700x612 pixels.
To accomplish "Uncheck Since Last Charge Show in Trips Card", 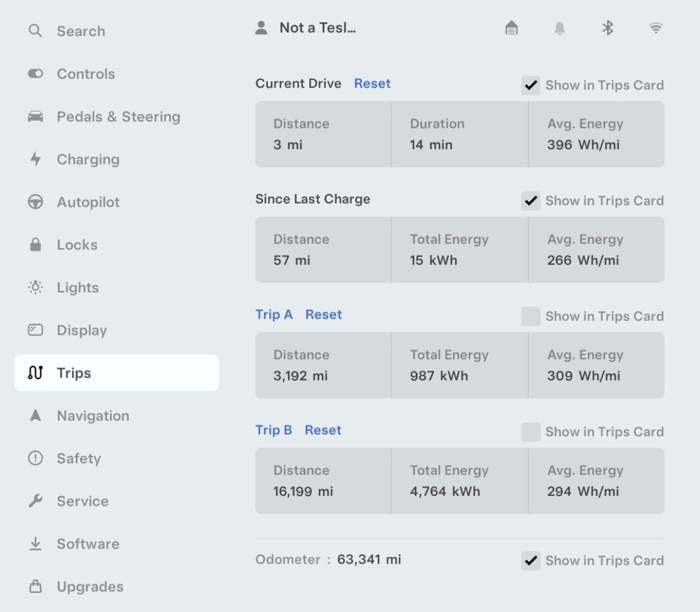I will (531, 201).
